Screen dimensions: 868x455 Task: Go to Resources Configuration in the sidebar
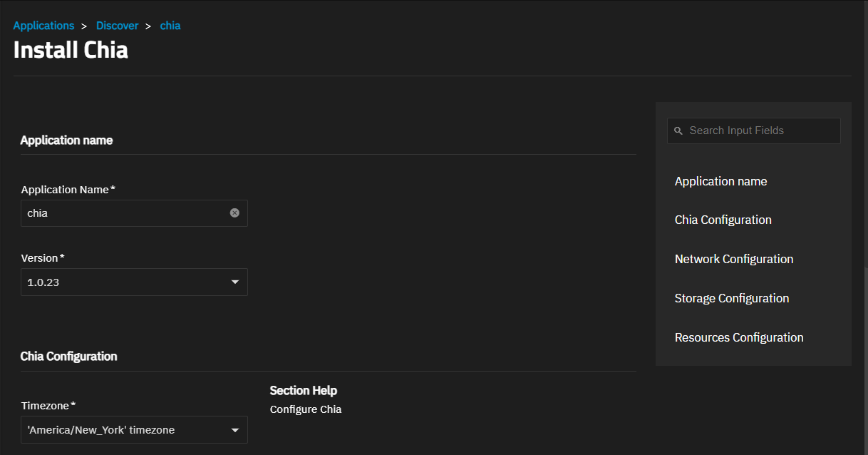739,337
